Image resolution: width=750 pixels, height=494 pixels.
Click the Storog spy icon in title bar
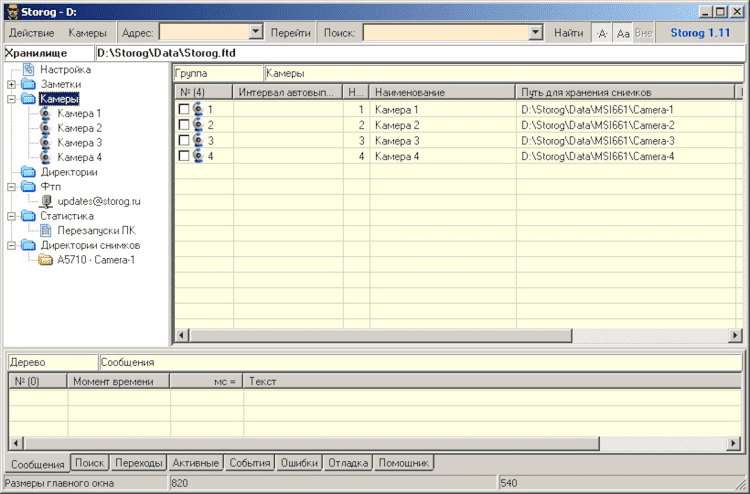(x=12, y=11)
